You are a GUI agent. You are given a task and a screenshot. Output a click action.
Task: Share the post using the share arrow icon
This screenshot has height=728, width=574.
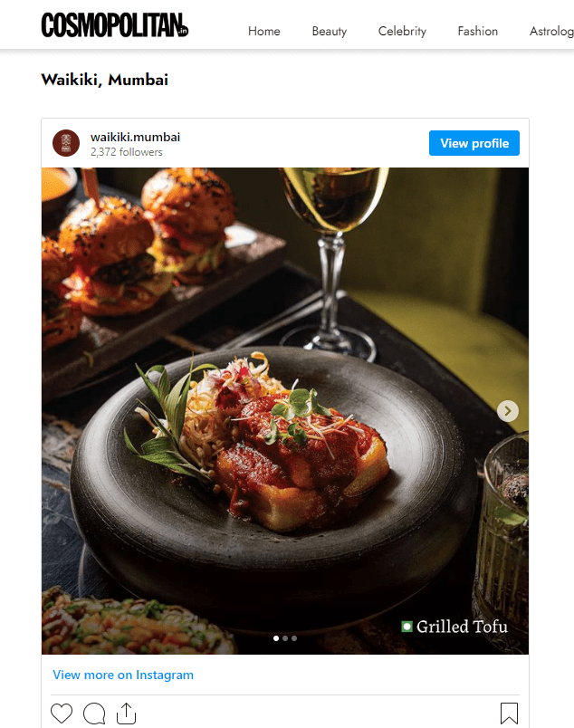click(x=126, y=713)
